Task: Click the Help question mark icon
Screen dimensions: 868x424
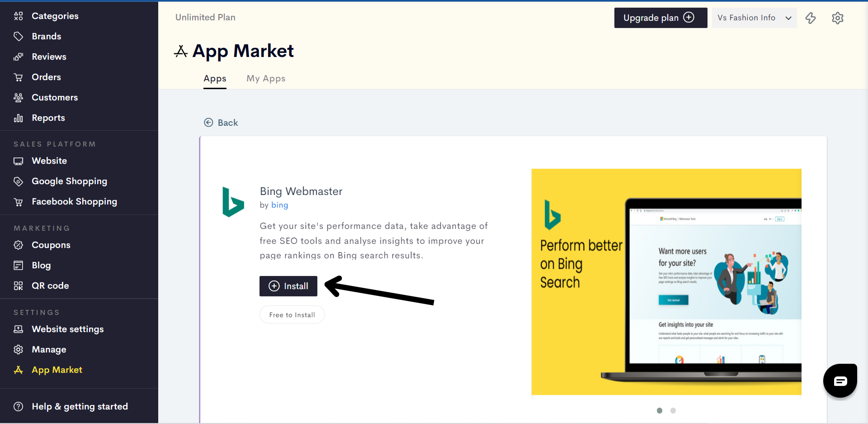Action: (18, 406)
